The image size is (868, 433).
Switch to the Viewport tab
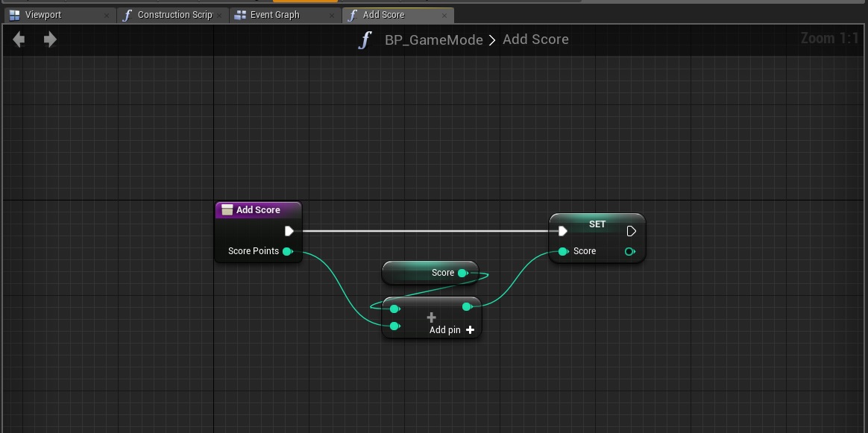click(43, 15)
